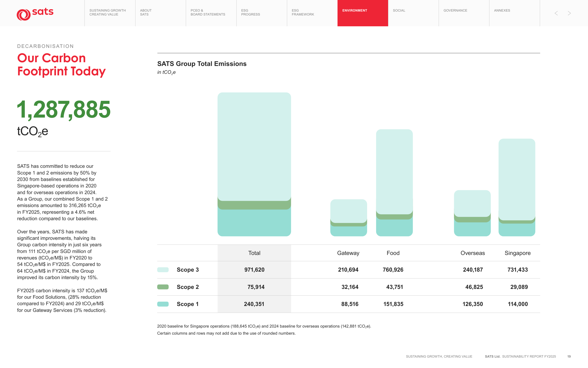Open the Social tab
588x368 pixels.
coord(413,13)
